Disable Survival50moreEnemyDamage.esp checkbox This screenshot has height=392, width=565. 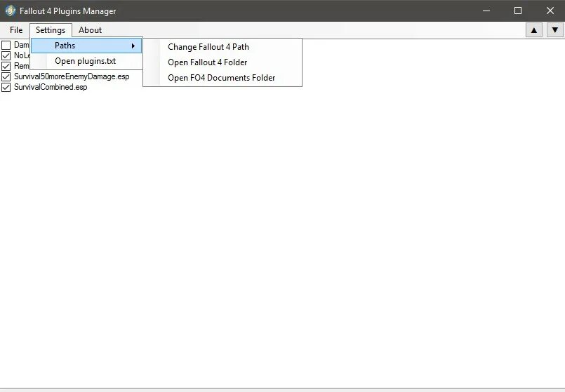6,76
